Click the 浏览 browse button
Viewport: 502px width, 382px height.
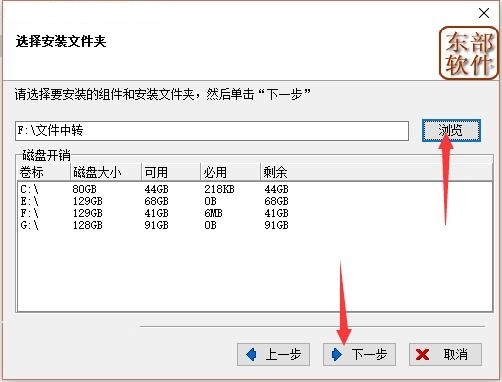coord(451,130)
